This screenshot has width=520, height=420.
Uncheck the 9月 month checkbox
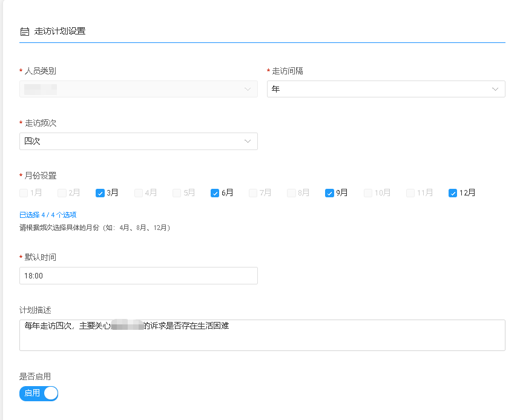click(329, 192)
